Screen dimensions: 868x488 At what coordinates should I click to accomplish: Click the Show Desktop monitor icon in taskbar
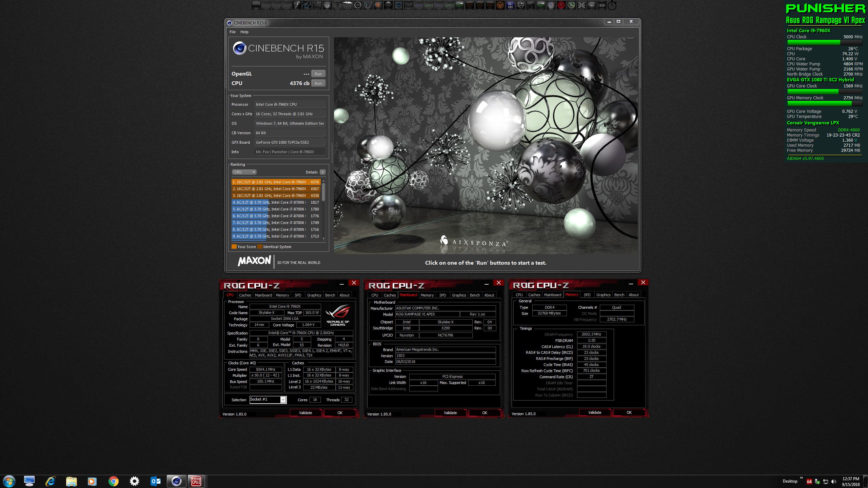pyautogui.click(x=29, y=481)
